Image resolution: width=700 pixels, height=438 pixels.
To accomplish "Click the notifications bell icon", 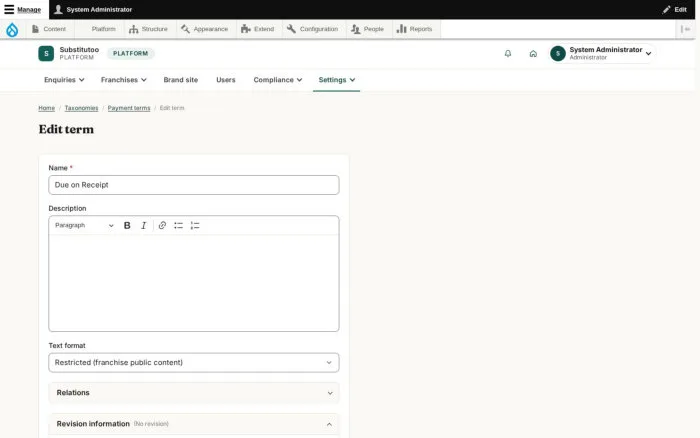I will click(508, 54).
